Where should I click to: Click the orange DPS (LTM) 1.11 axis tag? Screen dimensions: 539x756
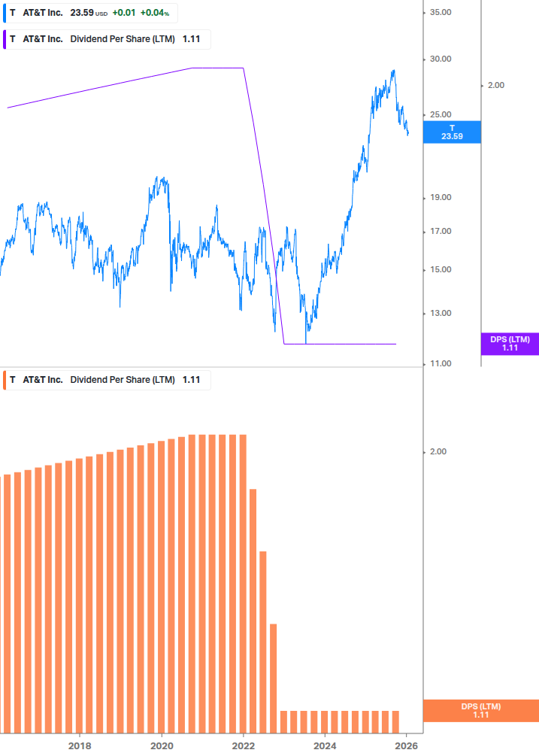click(x=481, y=711)
